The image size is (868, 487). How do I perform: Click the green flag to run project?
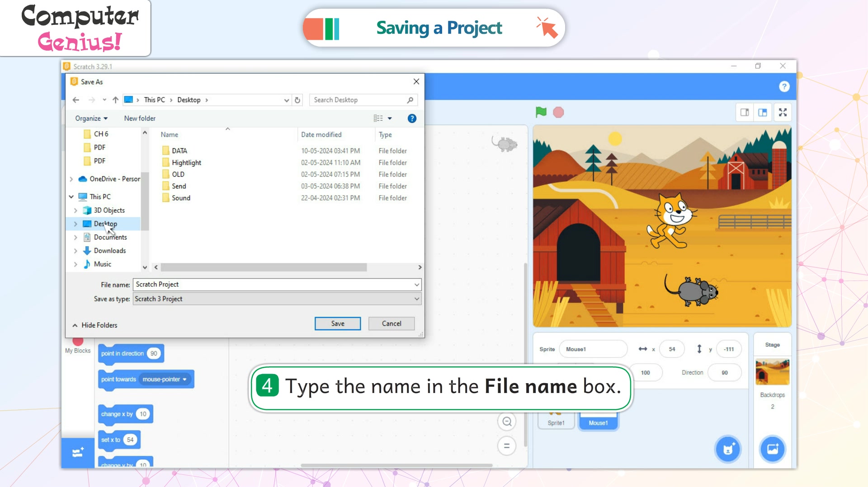(541, 112)
